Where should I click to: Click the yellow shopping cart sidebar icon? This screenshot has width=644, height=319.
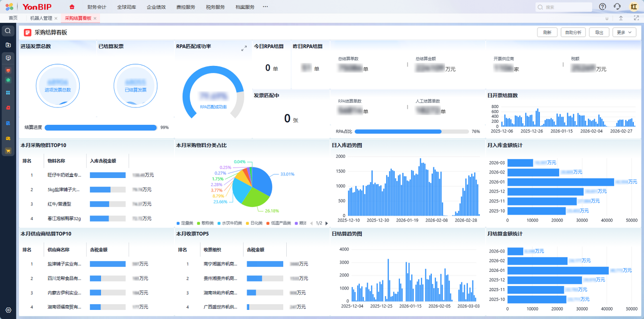click(8, 151)
